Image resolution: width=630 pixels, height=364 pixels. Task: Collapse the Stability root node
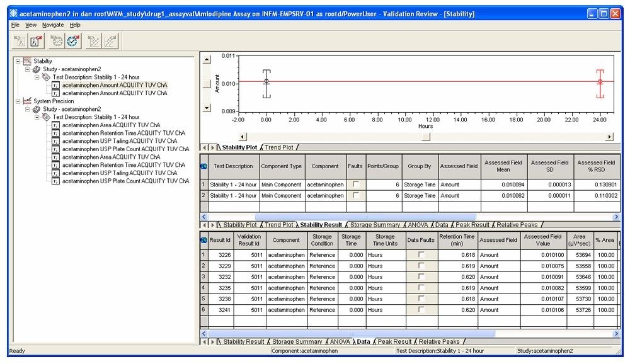pos(18,62)
